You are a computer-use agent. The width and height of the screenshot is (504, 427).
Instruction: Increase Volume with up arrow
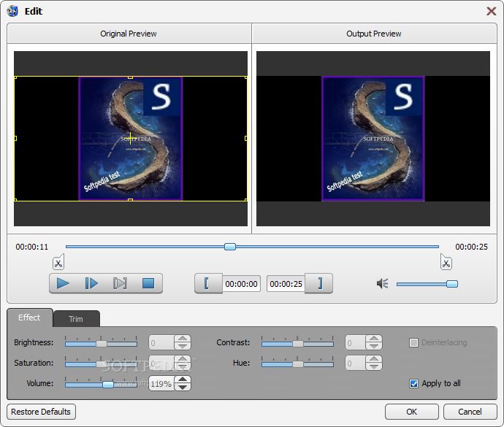[183, 380]
